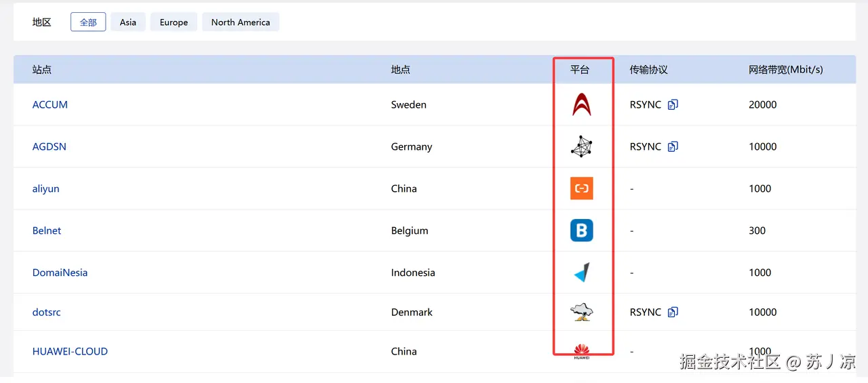The width and height of the screenshot is (868, 383).
Task: Click the Denmark location cell
Action: pos(412,312)
